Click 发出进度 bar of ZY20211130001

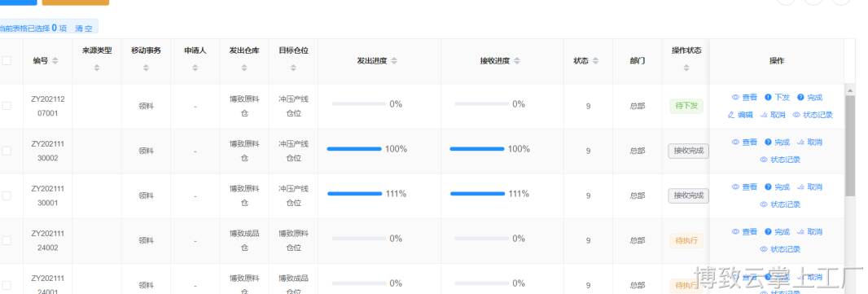pyautogui.click(x=355, y=194)
